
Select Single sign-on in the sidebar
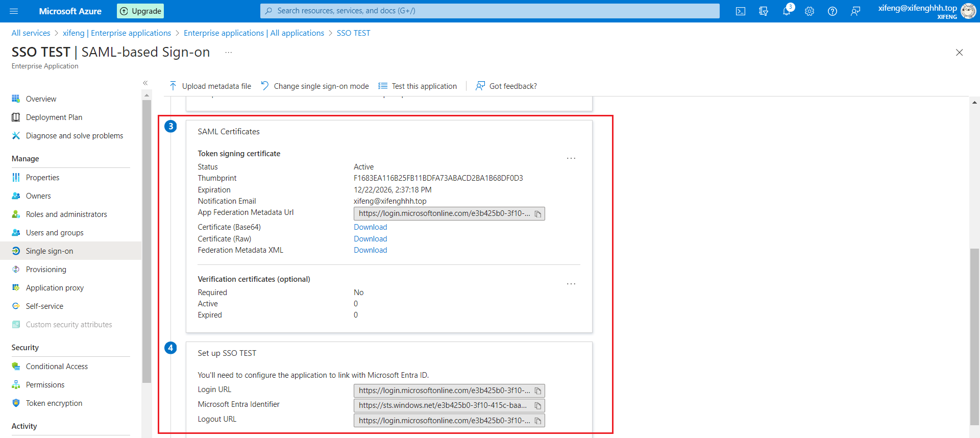(70, 251)
